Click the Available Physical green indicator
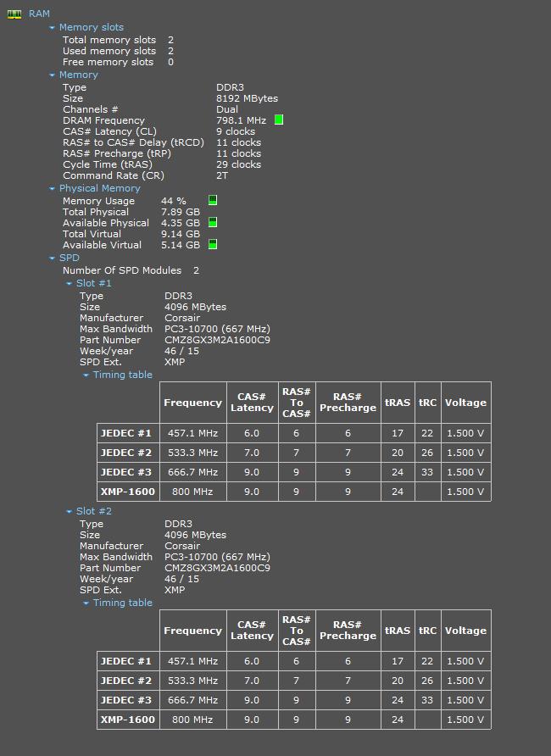 [213, 223]
